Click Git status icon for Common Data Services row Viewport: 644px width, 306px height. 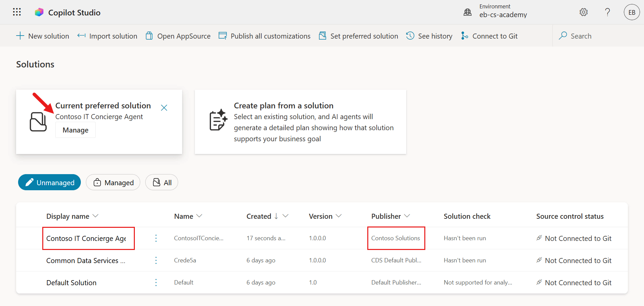pos(539,260)
